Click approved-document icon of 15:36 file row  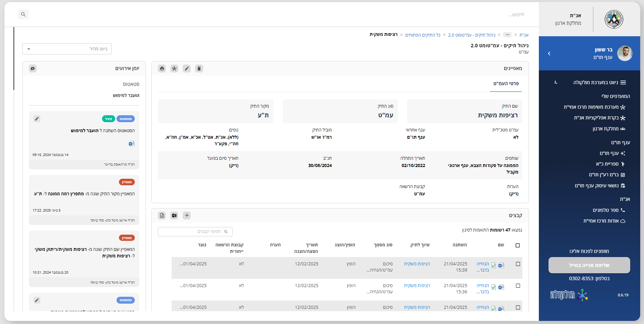pyautogui.click(x=494, y=287)
